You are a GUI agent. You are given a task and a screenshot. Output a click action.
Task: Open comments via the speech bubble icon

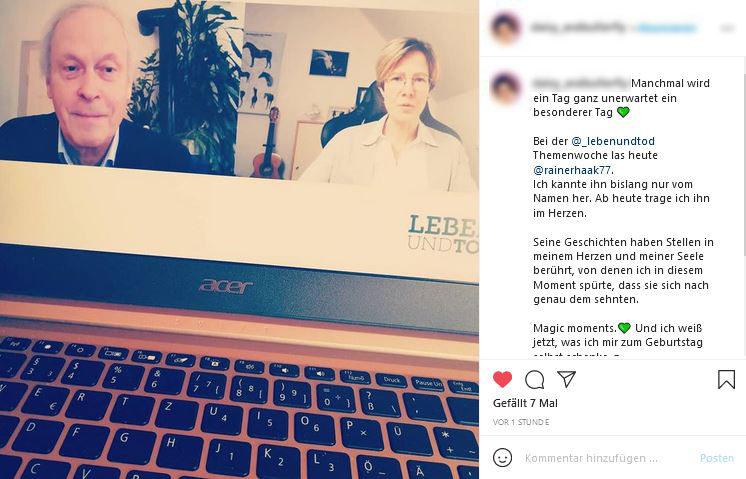(x=534, y=380)
